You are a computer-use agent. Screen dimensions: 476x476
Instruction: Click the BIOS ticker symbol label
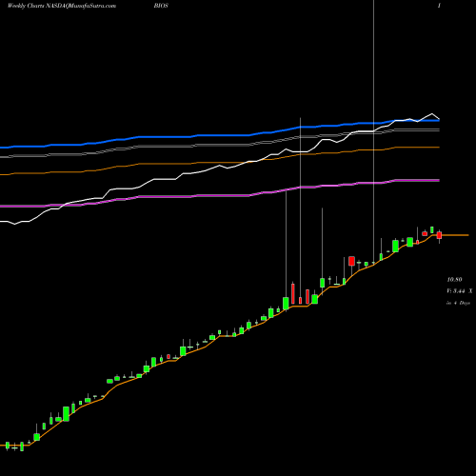pyautogui.click(x=161, y=6)
